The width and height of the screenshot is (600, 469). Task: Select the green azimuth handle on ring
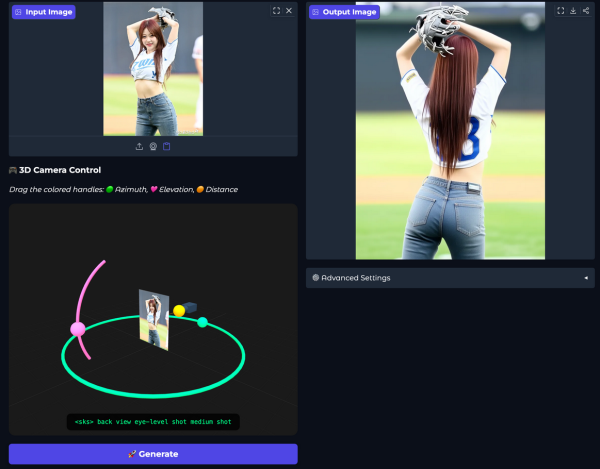point(202,322)
